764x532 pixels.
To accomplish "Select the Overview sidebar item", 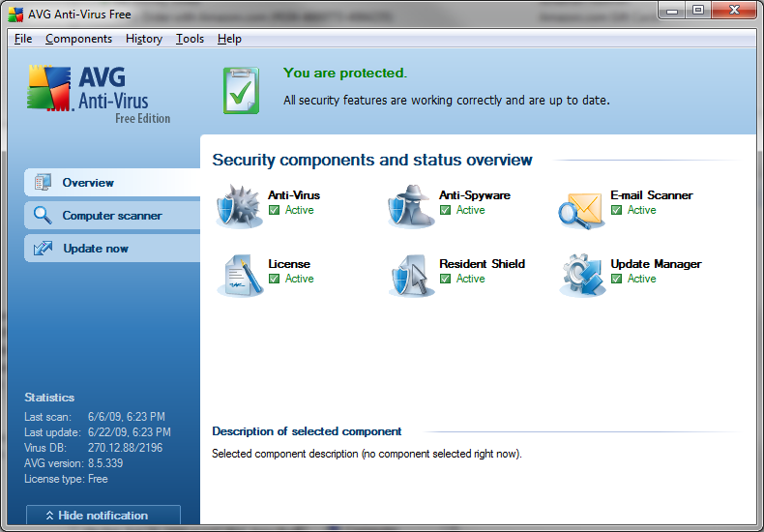I will tap(112, 182).
